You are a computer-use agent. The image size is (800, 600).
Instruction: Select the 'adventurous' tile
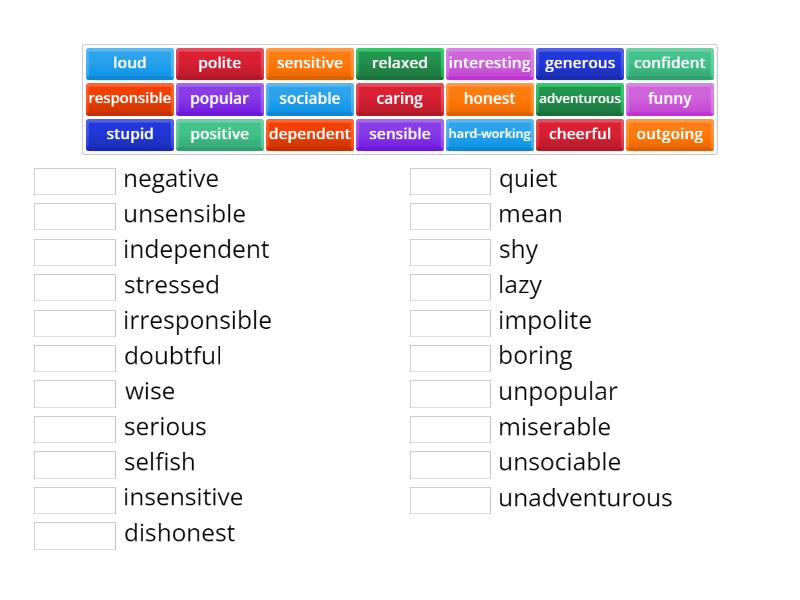(x=579, y=99)
